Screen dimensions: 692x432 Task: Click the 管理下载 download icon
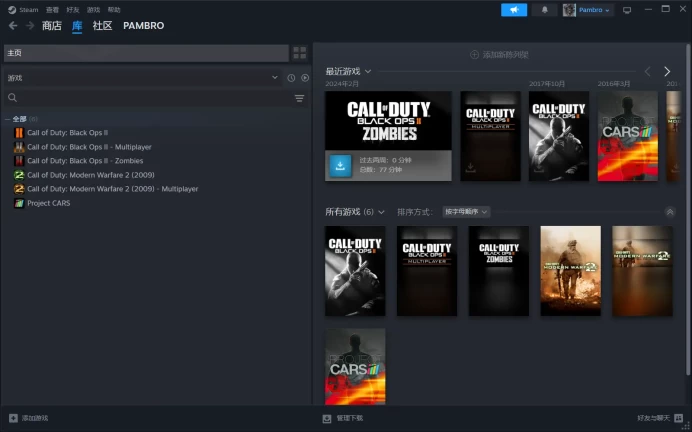tap(327, 418)
